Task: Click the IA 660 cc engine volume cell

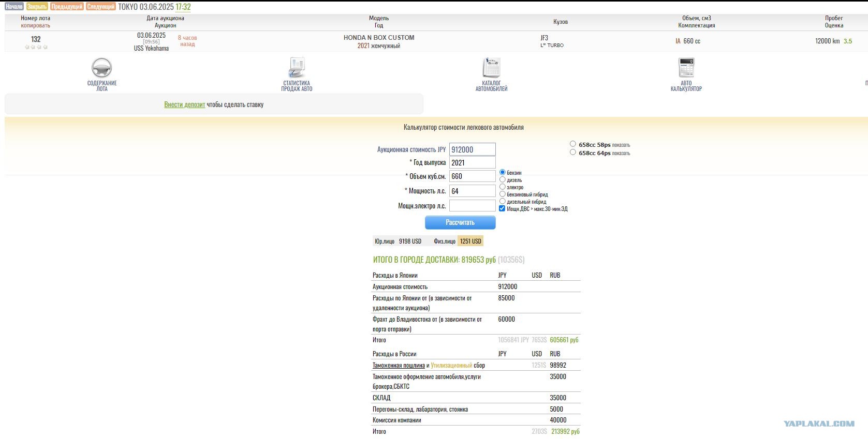Action: pos(688,41)
